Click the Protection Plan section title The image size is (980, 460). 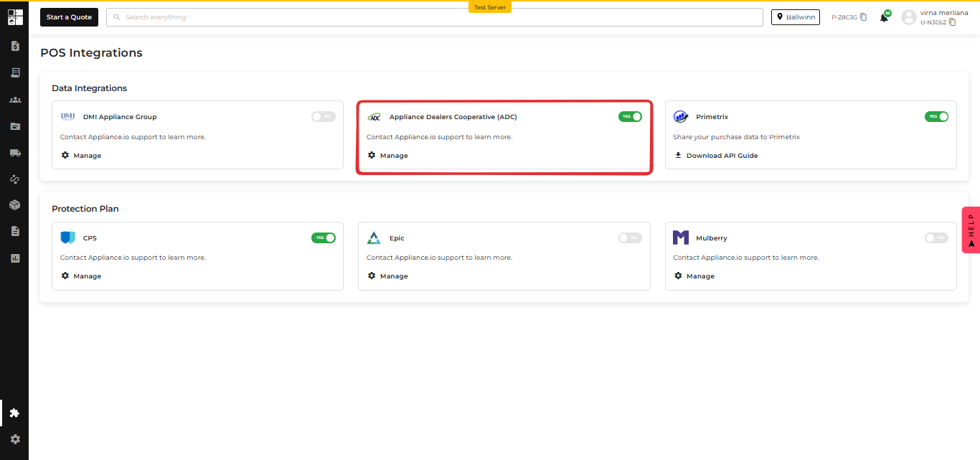pos(85,209)
